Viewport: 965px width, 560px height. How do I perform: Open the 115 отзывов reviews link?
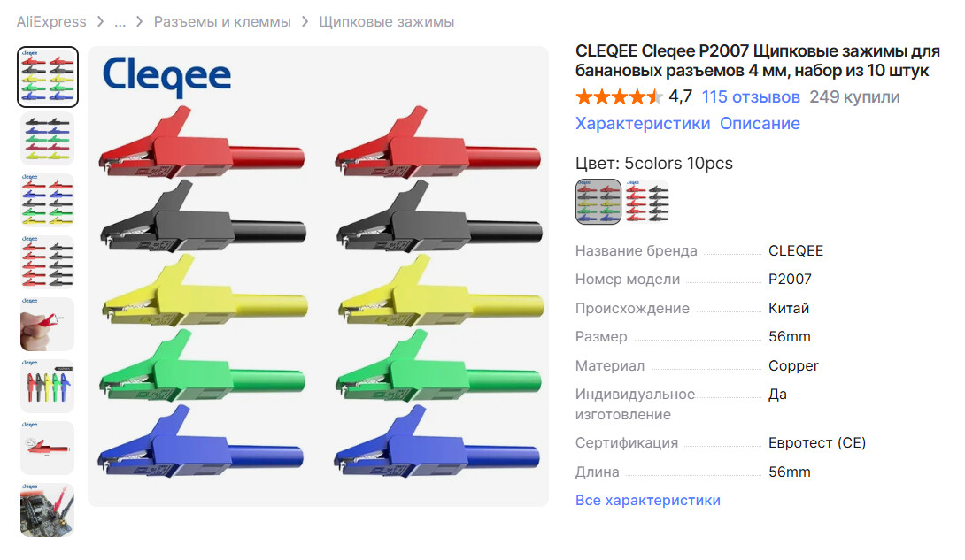tap(751, 97)
